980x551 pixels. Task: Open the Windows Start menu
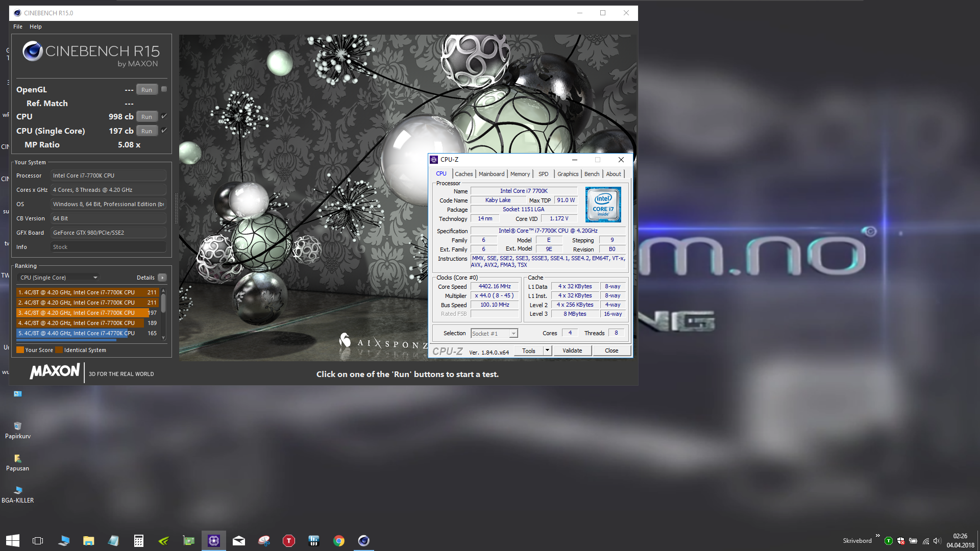(12, 540)
